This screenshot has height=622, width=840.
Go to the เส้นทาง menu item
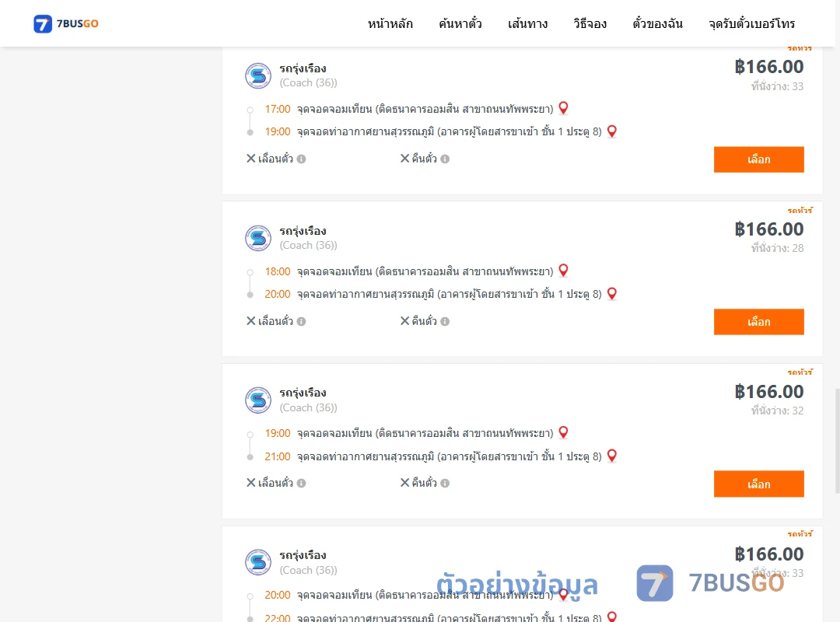[527, 23]
